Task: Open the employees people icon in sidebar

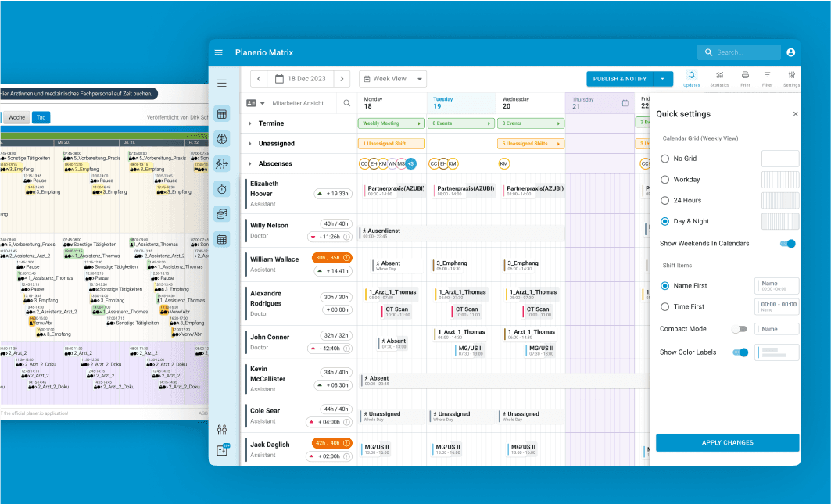Action: pyautogui.click(x=222, y=429)
